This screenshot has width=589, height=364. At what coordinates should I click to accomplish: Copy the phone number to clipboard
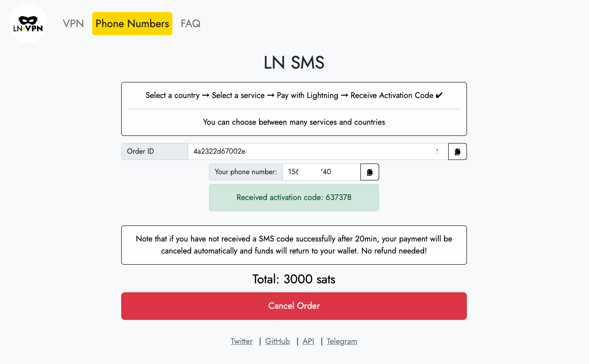[369, 172]
